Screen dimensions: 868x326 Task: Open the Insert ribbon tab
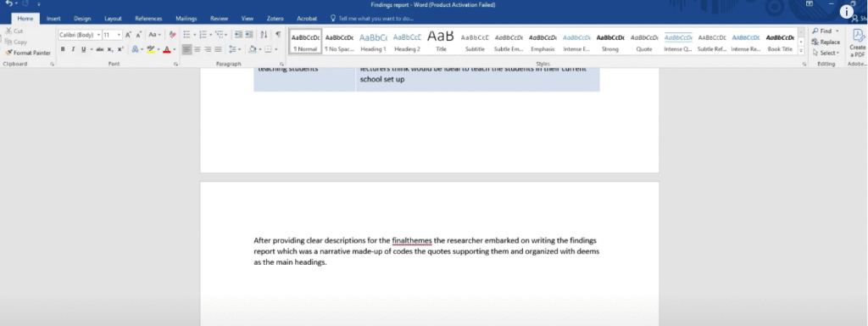(53, 19)
